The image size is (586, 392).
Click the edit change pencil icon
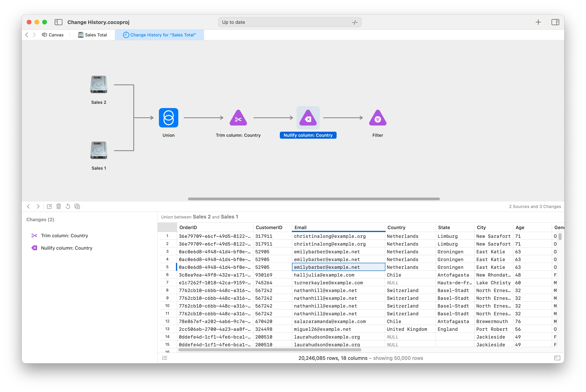(x=49, y=206)
